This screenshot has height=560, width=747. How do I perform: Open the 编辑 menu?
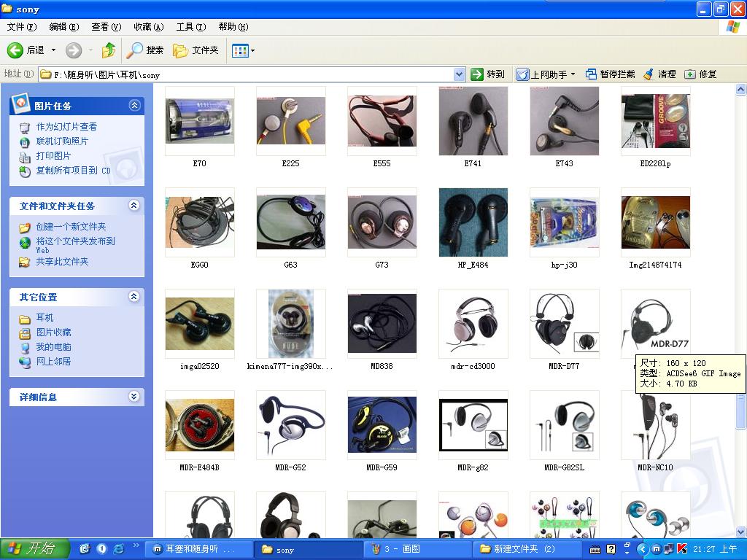click(x=64, y=27)
